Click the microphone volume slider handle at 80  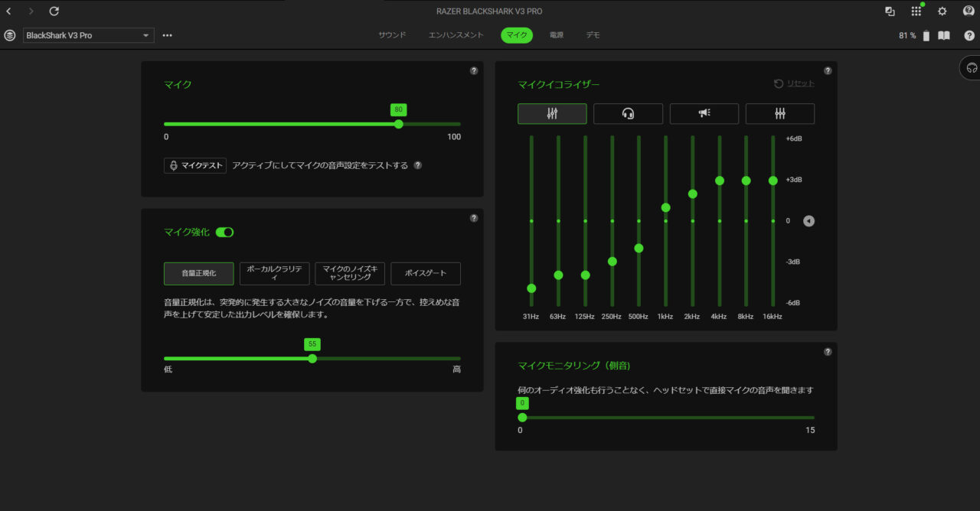point(398,124)
